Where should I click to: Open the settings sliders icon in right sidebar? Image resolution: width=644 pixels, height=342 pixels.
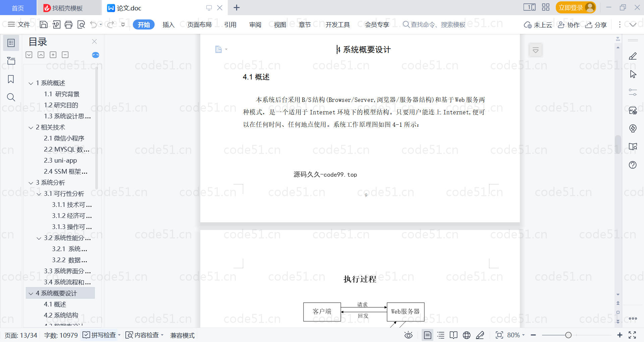point(633,92)
